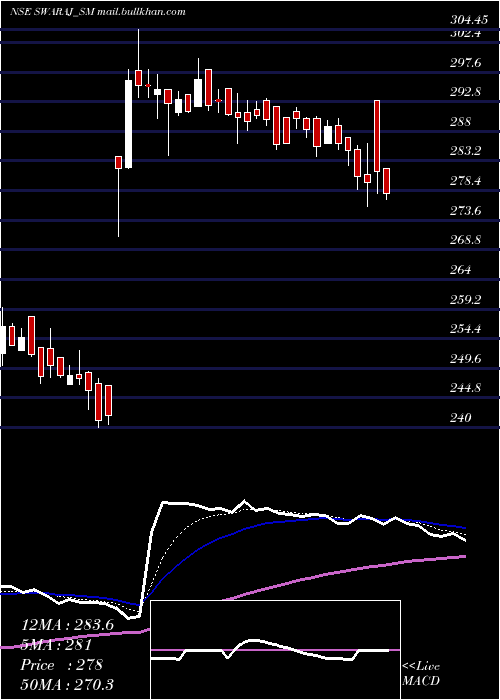Click the 244.8 price axis label
Screen dimensions: 500x700
(x=466, y=388)
